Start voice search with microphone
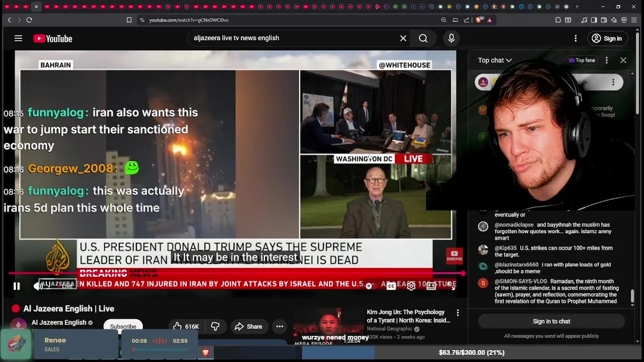Screen dimensions: 644x362 (451, 38)
